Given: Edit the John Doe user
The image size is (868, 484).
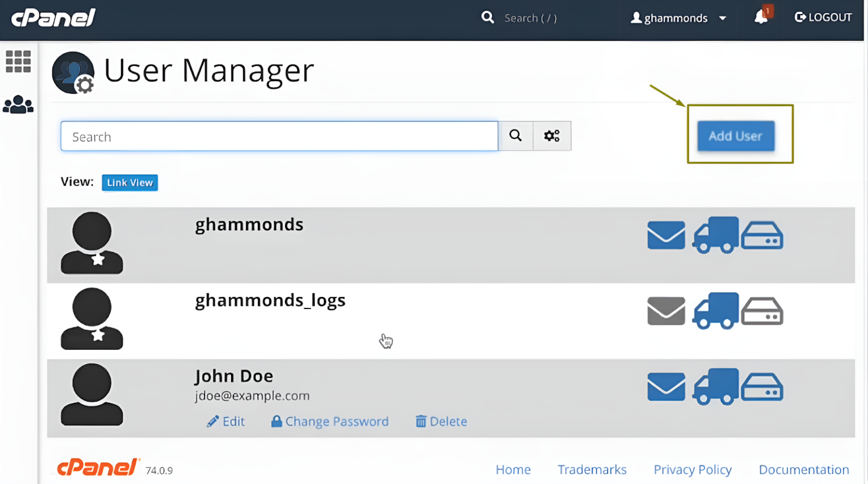Looking at the screenshot, I should (226, 421).
